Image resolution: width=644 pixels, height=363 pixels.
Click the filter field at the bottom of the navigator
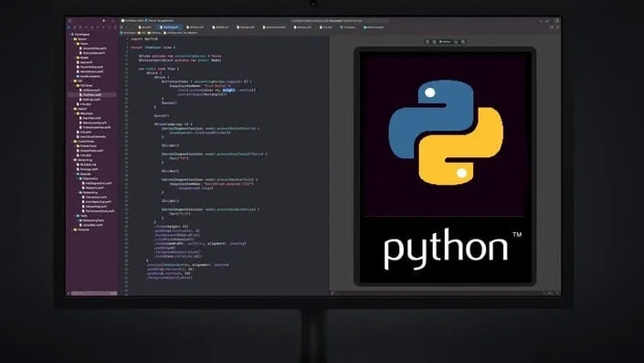coord(94,294)
